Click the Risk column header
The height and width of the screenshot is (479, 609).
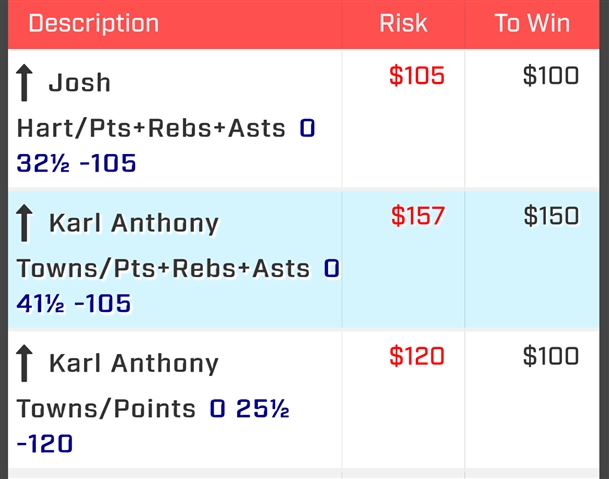(x=403, y=23)
